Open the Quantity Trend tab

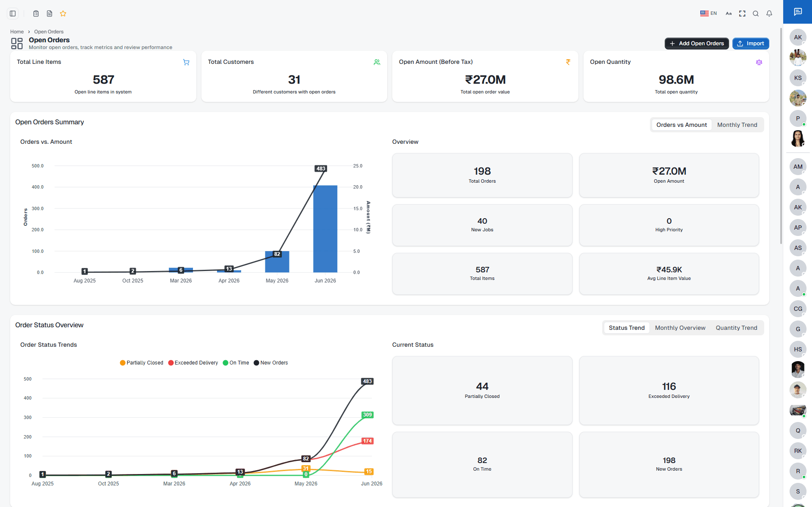click(736, 328)
